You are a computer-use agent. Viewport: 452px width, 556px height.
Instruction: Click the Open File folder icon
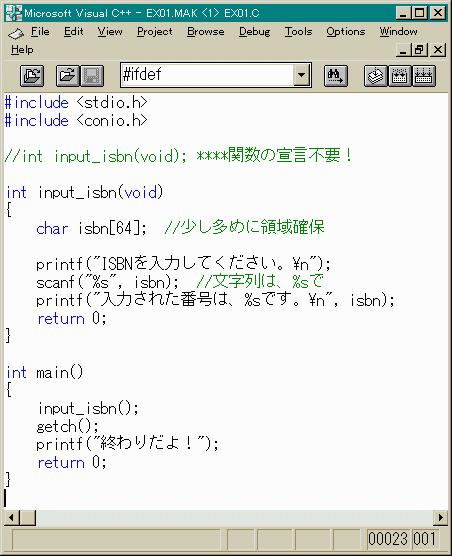[x=68, y=76]
